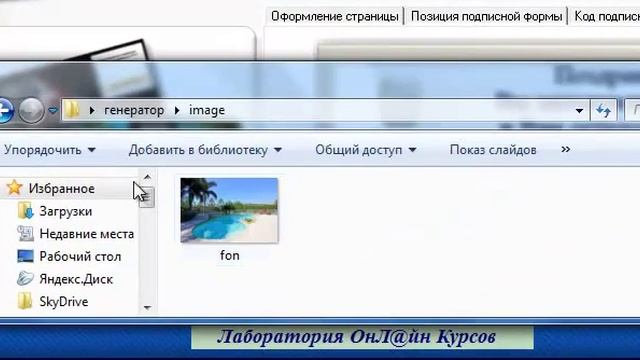Click the navigation pane scrollbar thumb
640x360 pixels.
point(147,197)
